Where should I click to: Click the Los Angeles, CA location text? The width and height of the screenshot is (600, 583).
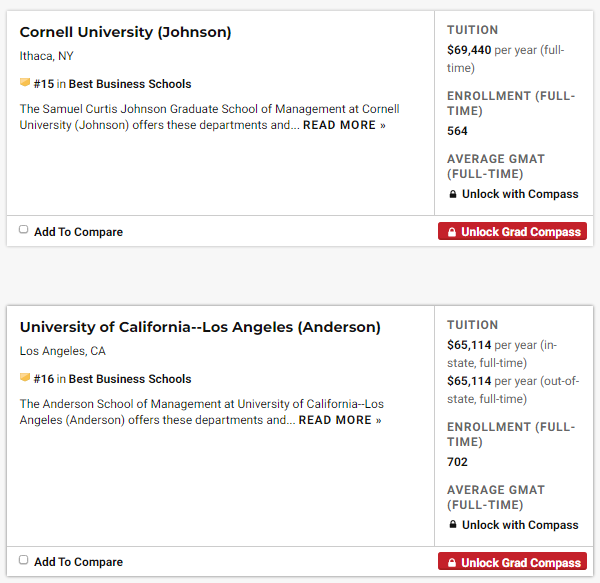(63, 351)
